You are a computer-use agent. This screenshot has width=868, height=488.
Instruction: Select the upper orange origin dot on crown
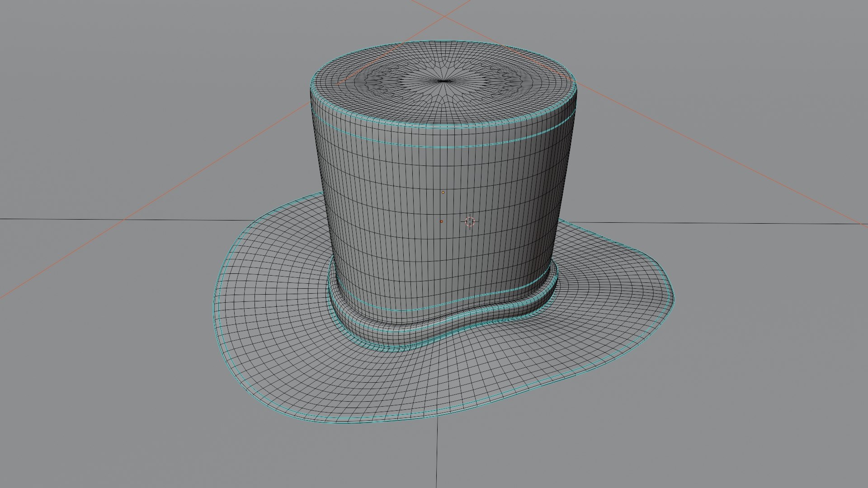click(443, 192)
